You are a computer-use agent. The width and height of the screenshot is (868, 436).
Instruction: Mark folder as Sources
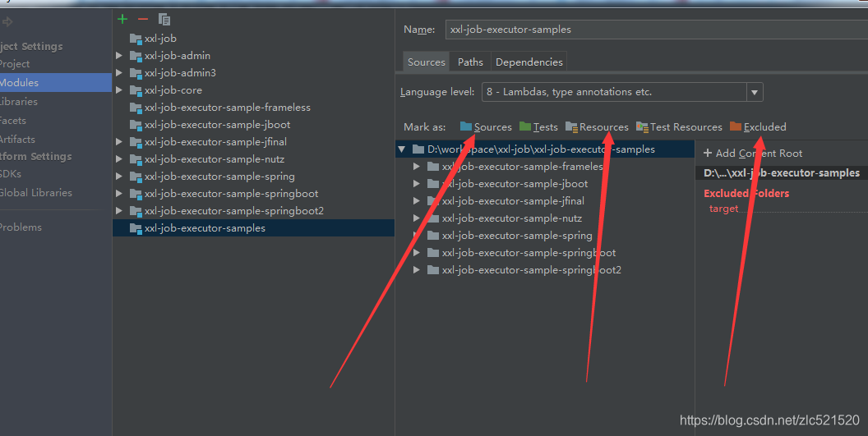point(486,127)
